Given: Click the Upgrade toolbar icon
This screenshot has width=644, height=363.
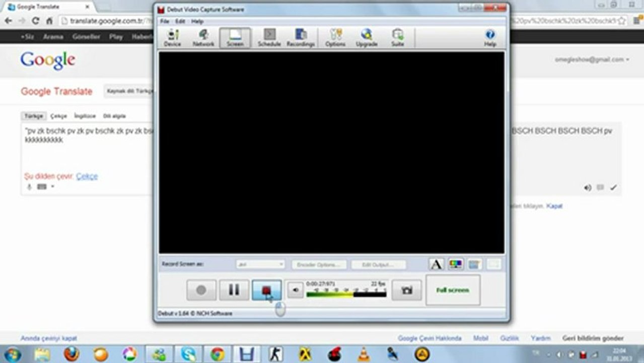Looking at the screenshot, I should coord(367,38).
